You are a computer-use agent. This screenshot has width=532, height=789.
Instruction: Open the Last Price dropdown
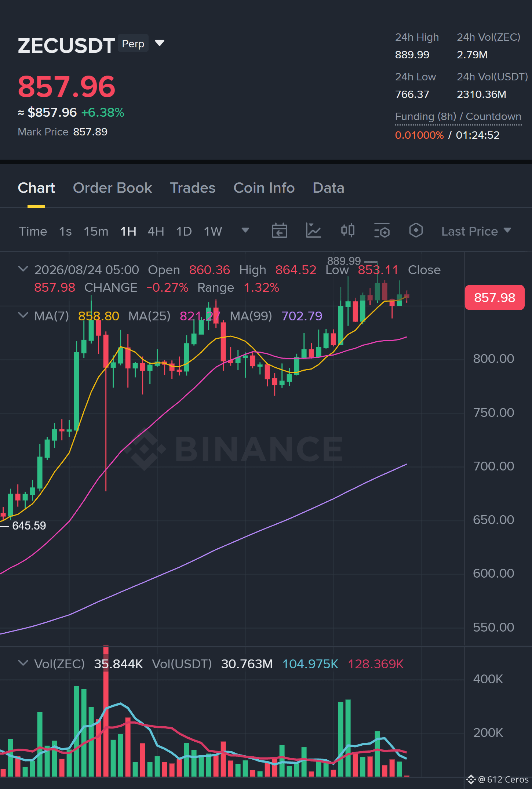[476, 231]
